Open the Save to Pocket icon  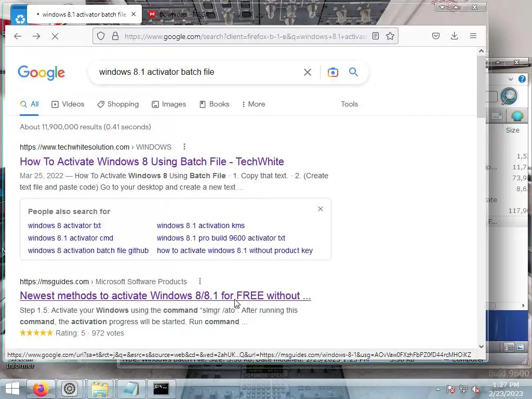[x=436, y=36]
